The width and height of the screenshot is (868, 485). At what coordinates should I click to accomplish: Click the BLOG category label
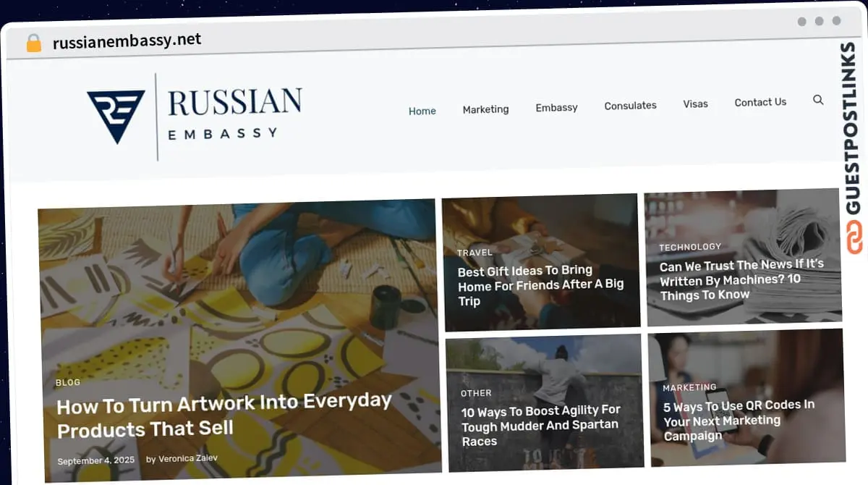[x=68, y=382]
